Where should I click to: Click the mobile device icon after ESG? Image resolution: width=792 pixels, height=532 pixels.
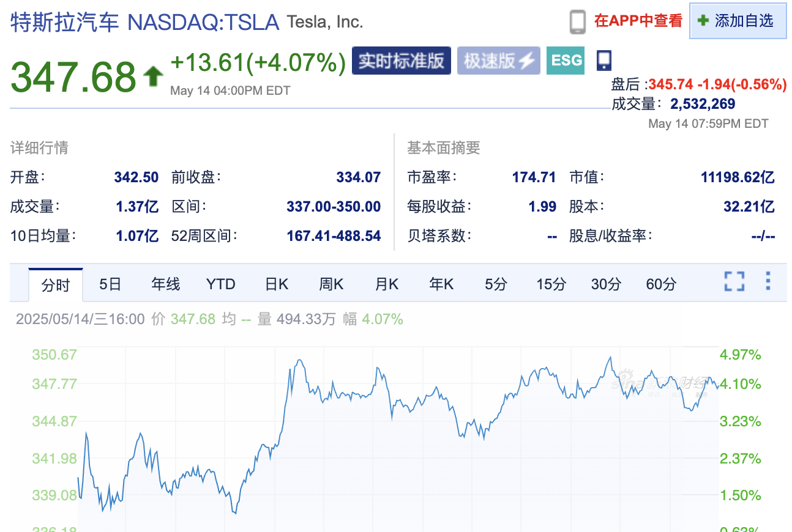click(604, 59)
